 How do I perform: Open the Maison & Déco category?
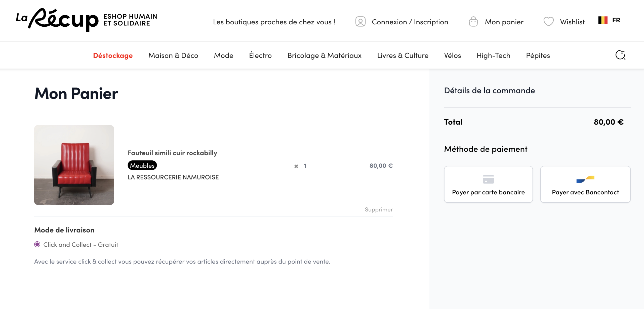pos(173,55)
